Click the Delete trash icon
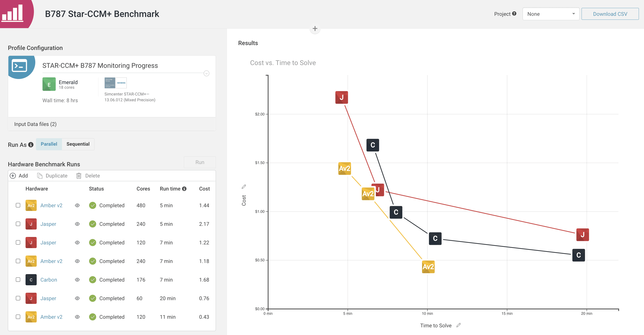Viewport: 644px width, 335px height. (79, 176)
